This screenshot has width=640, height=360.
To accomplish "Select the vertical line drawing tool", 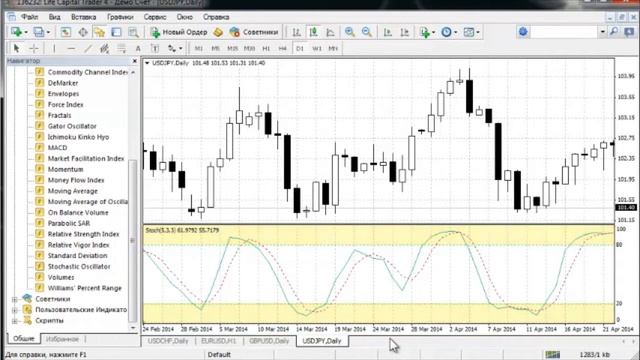I will [x=54, y=49].
